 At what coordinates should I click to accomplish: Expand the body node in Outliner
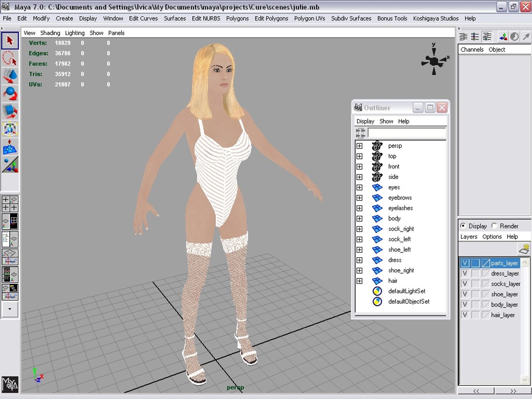(359, 218)
